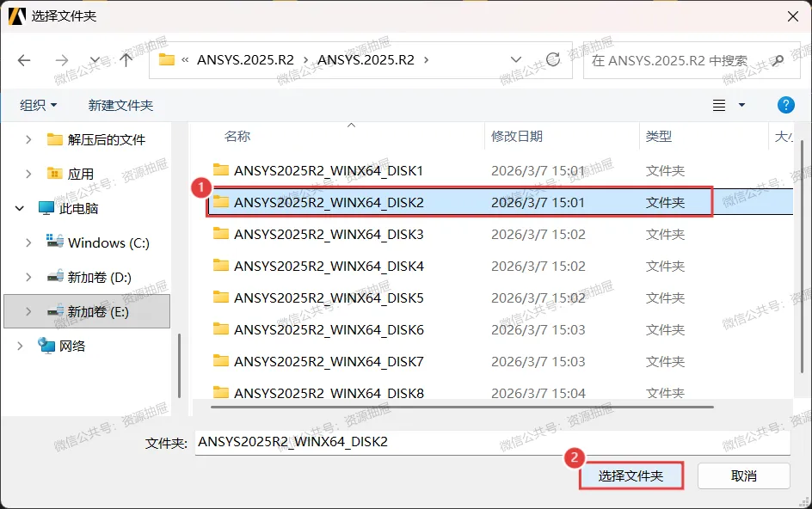Click DISK3 folder icon
The width and height of the screenshot is (812, 509).
coord(221,233)
